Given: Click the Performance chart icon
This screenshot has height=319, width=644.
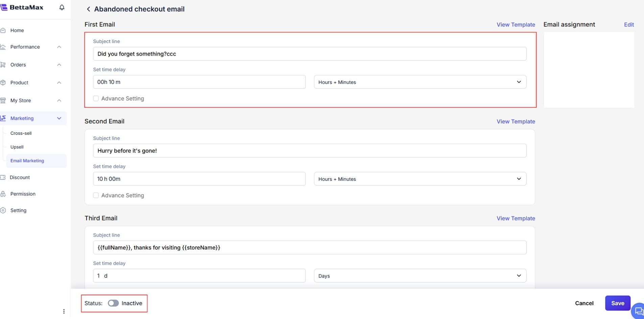Looking at the screenshot, I should (3, 47).
